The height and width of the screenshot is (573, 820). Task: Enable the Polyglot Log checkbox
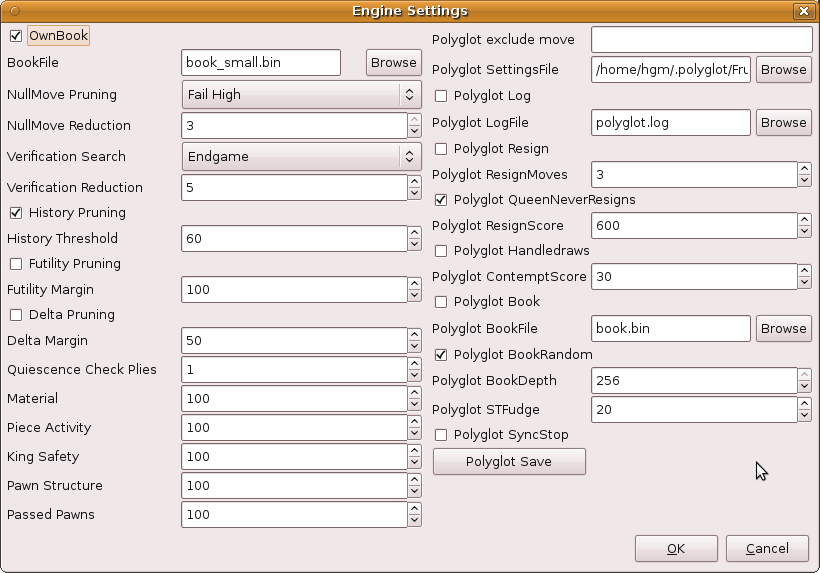(441, 96)
